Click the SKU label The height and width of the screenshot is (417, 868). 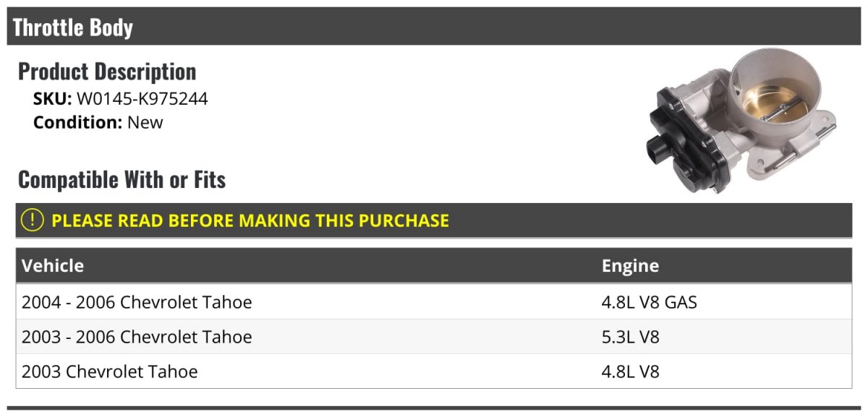53,99
